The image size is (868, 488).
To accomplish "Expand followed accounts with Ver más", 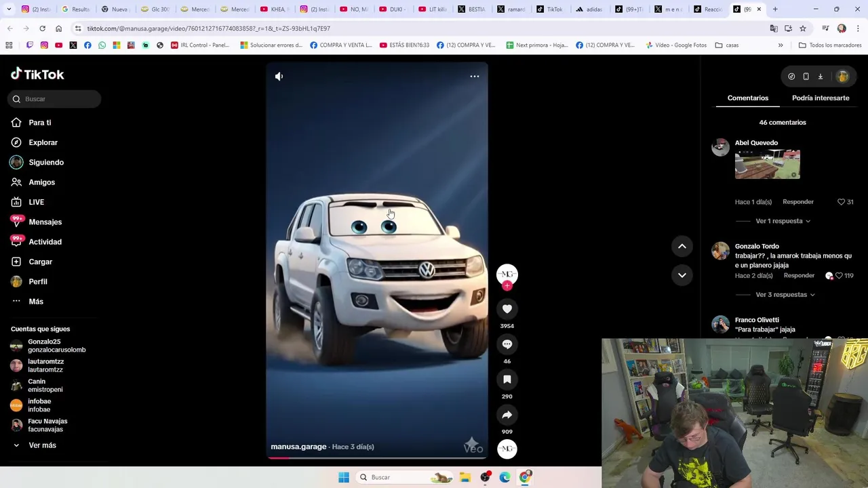I will (42, 445).
